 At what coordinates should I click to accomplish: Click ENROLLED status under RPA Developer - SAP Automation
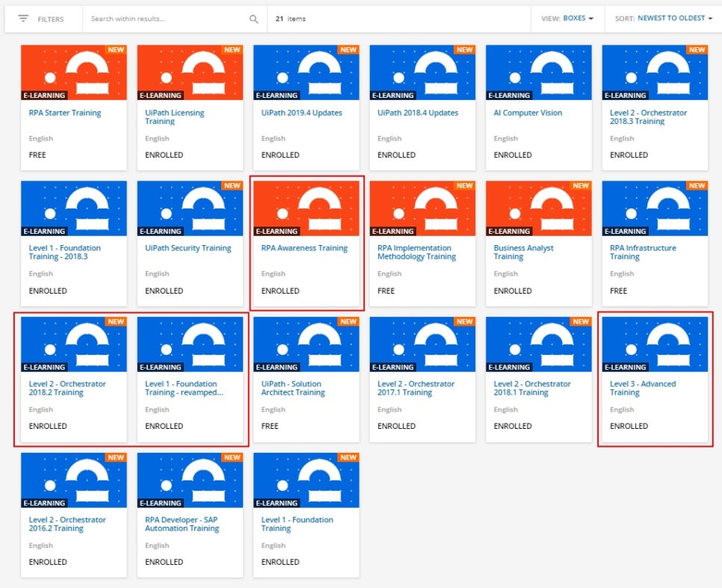(x=164, y=562)
